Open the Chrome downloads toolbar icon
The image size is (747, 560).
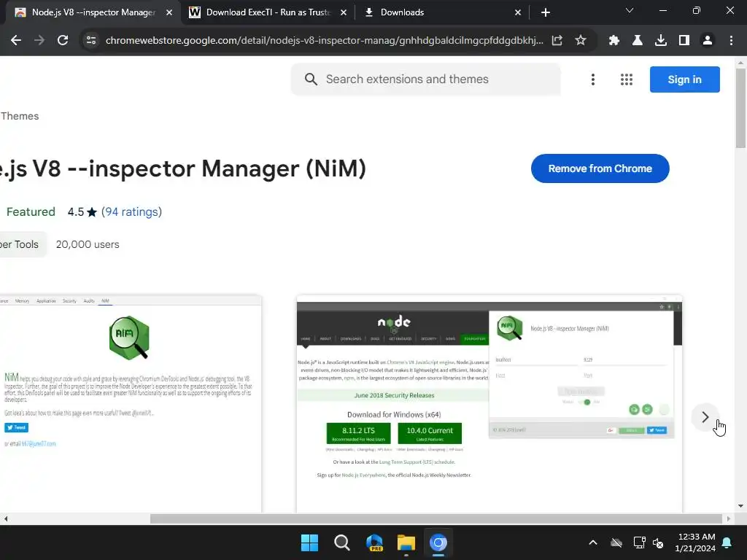tap(660, 41)
